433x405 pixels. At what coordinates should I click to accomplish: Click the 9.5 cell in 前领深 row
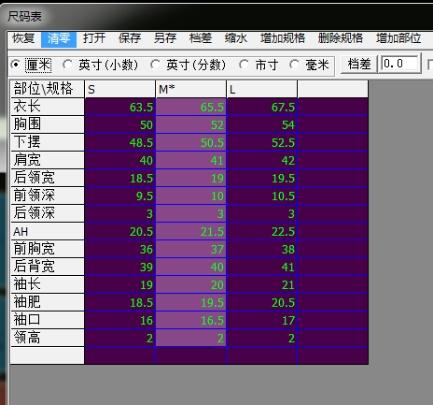[x=120, y=196]
